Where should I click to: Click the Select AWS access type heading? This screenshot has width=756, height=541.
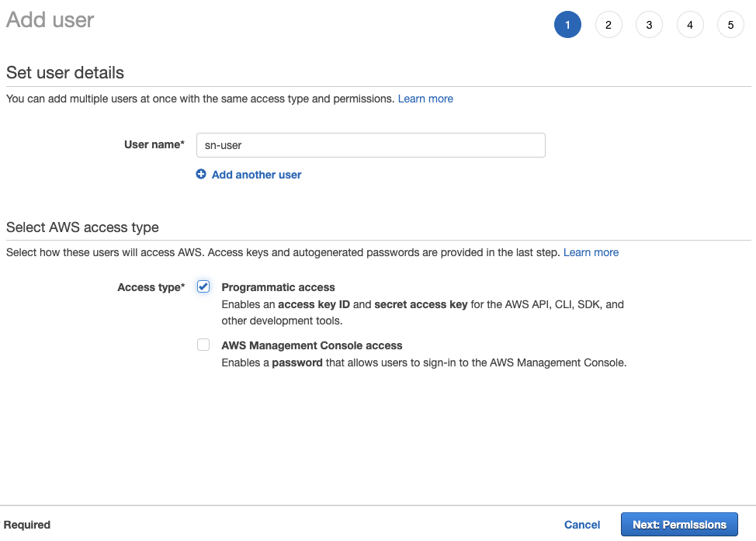point(82,227)
